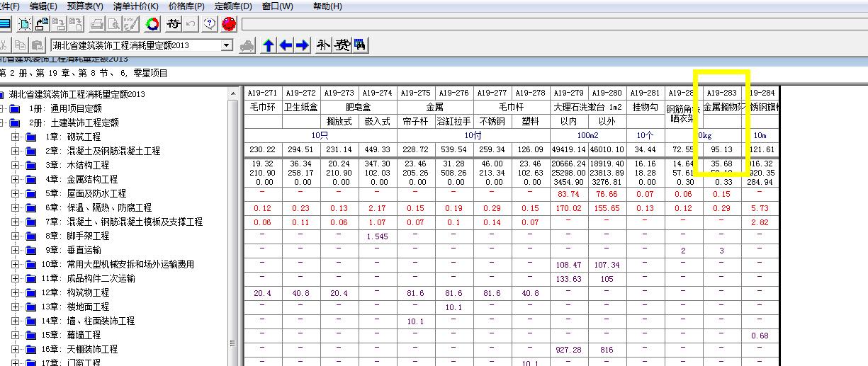Select tree item 1册: 通用项目定额

[64, 108]
